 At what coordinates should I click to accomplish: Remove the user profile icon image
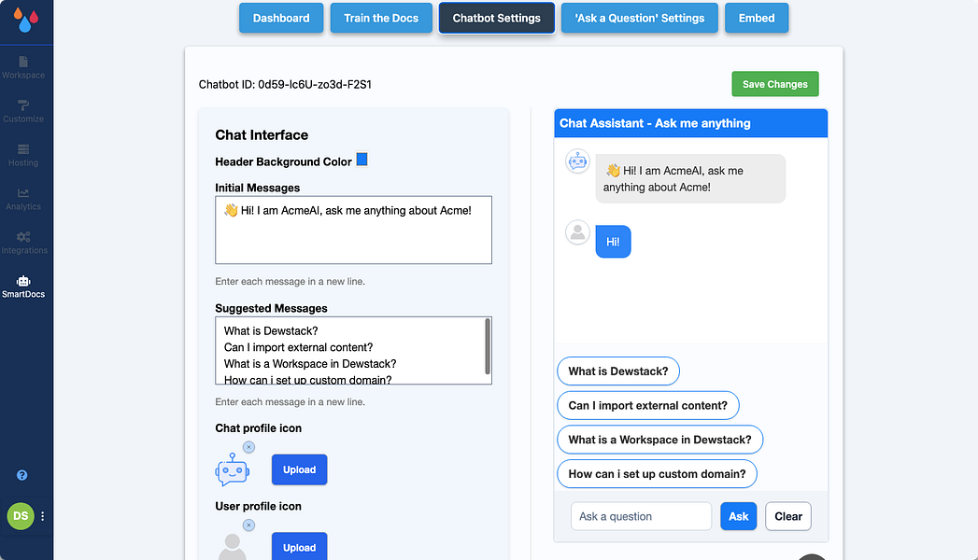click(x=248, y=525)
